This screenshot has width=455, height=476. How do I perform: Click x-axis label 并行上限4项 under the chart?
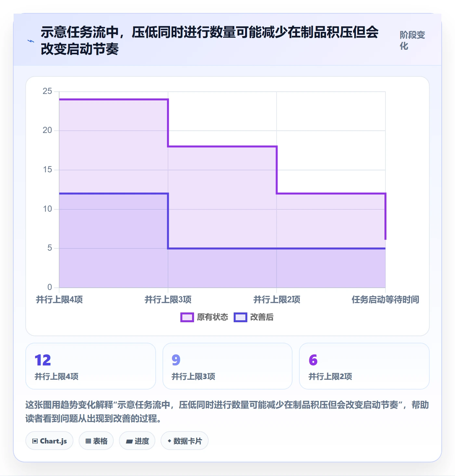(x=59, y=299)
